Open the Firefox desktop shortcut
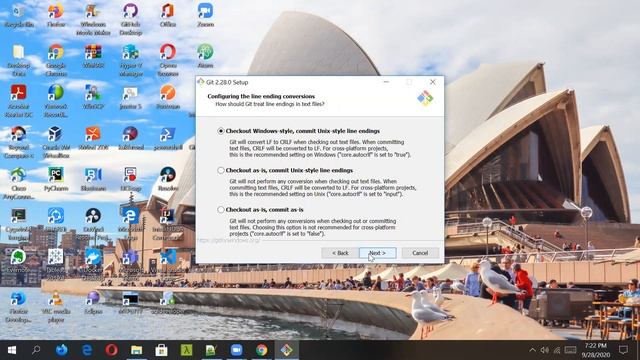Screen dimensions: 640x360 (x=56, y=16)
